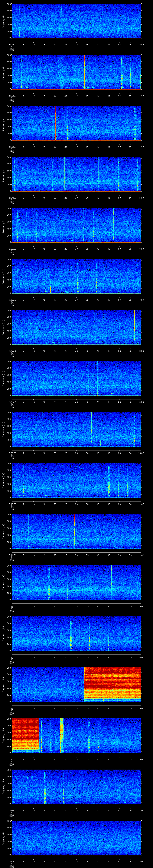Click the 13:07:00 start time label
Viewport: 153px width, 868px height.
[x=12, y=351]
